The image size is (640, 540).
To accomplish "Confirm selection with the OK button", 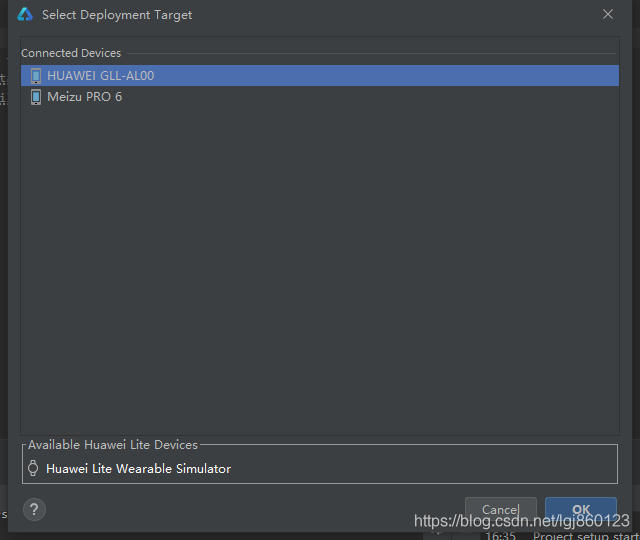I will coord(581,509).
